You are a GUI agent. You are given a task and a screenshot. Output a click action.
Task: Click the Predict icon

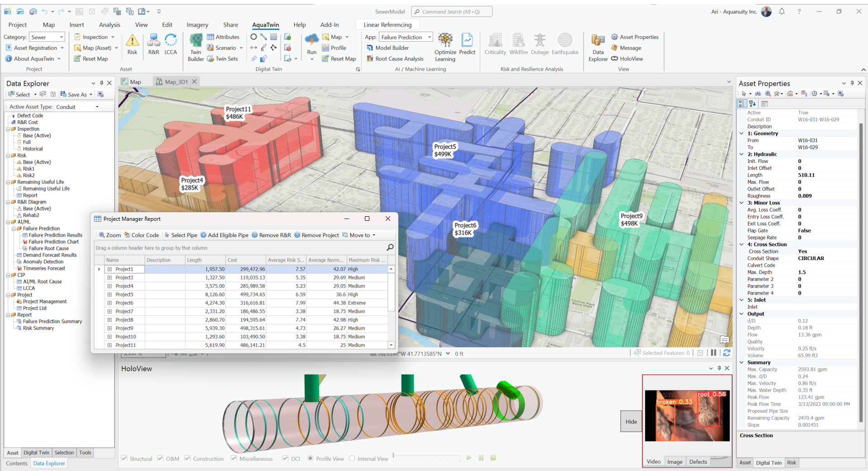(x=467, y=44)
